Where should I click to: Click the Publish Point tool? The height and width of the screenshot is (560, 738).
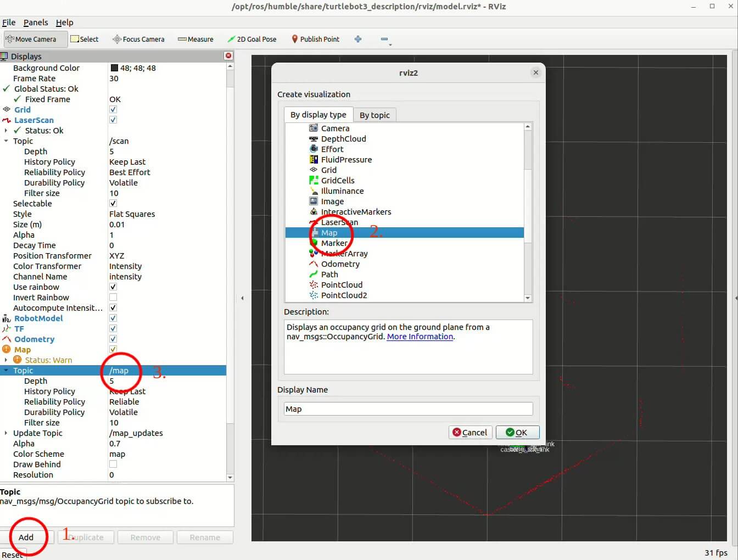(315, 39)
